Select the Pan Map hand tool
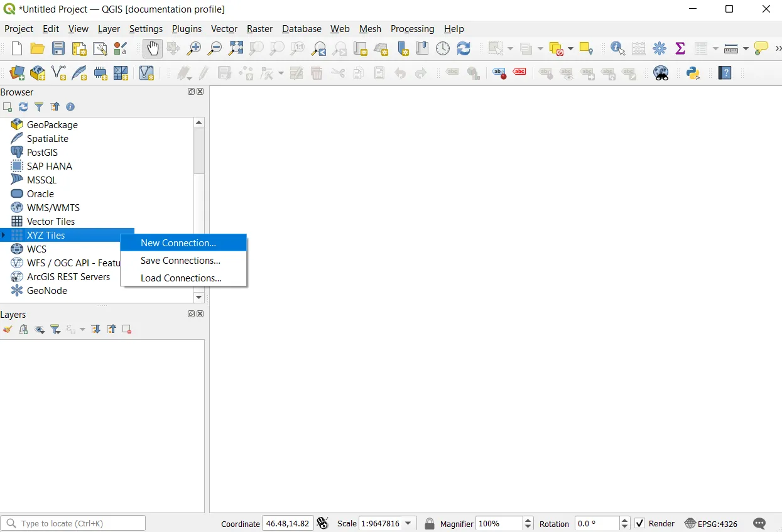The width and height of the screenshot is (782, 532). click(x=153, y=48)
